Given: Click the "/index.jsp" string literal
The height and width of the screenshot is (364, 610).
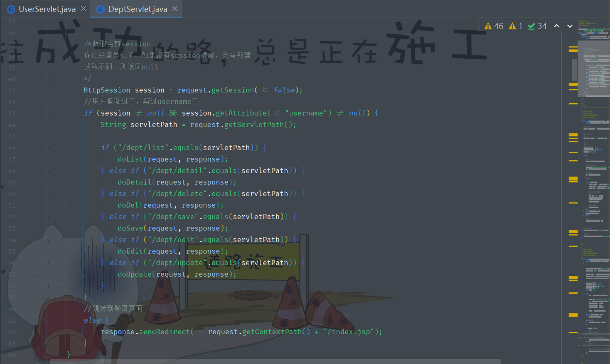Looking at the screenshot, I should [x=349, y=332].
